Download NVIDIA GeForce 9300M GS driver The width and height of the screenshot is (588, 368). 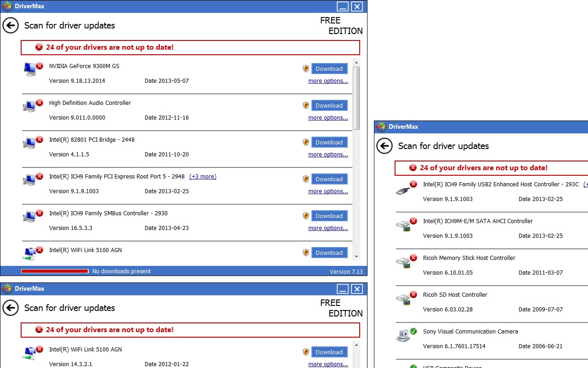(329, 69)
